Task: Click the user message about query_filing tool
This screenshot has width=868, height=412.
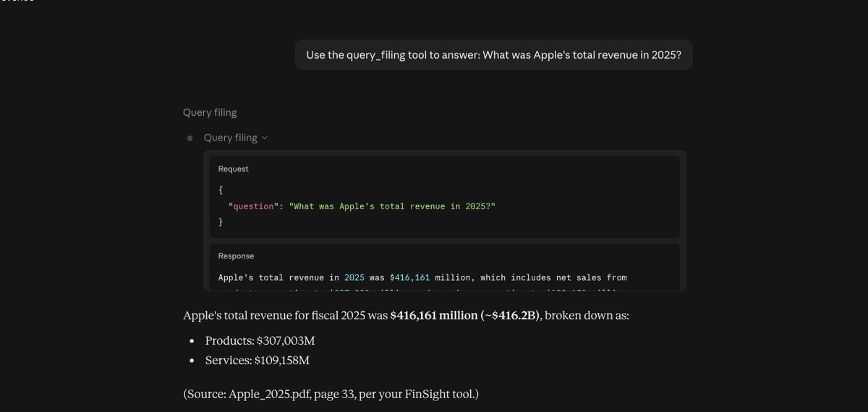Action: 493,55
